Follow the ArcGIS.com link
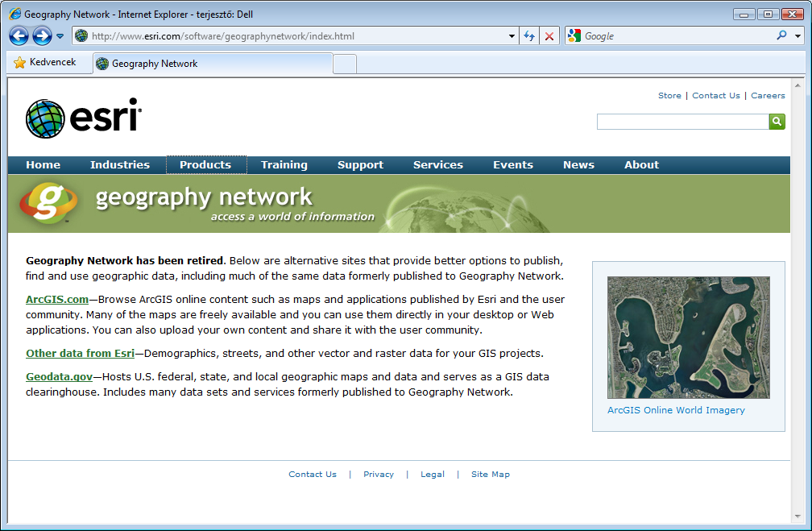812x531 pixels. point(57,300)
